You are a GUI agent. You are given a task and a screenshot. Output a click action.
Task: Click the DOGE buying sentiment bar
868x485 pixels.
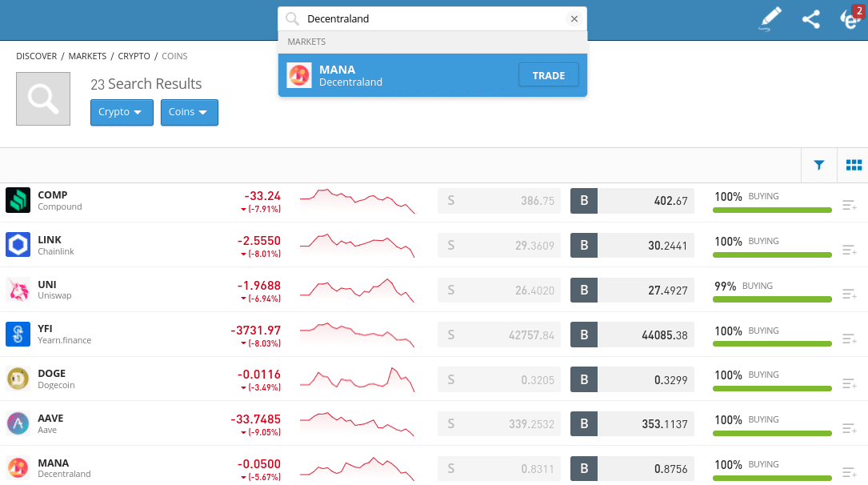[x=772, y=389]
